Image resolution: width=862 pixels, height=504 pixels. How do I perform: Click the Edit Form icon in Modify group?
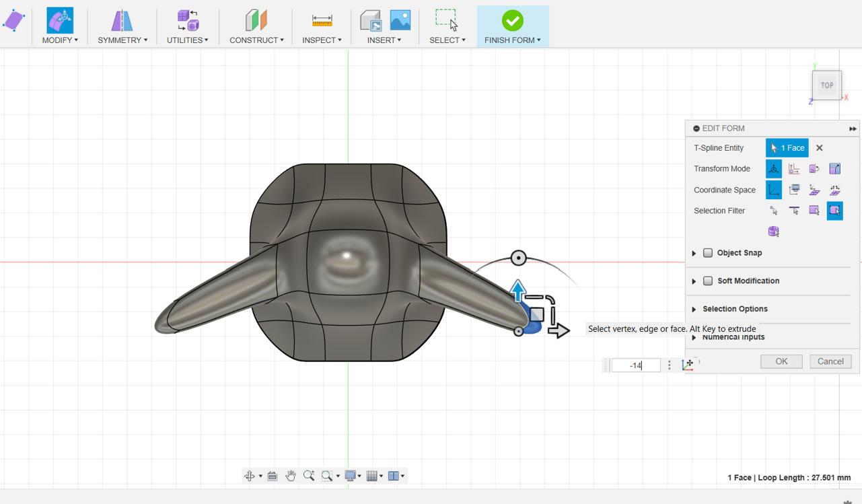tap(60, 21)
